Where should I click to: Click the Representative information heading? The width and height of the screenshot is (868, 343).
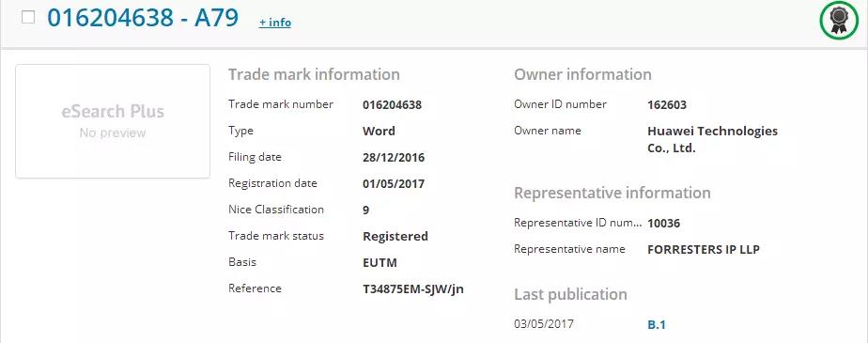click(612, 193)
